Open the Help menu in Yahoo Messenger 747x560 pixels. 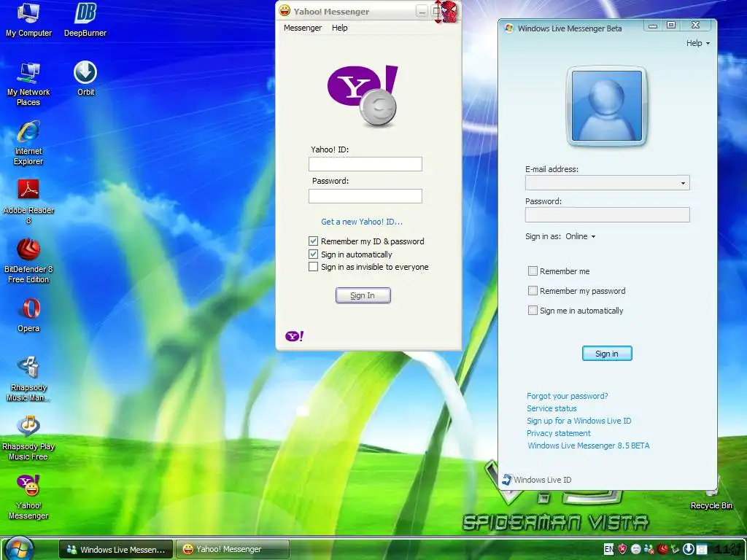pyautogui.click(x=340, y=28)
